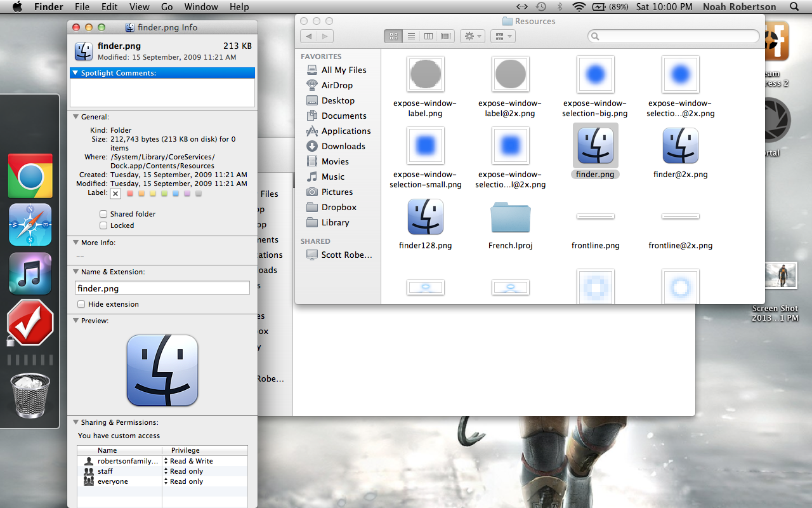The height and width of the screenshot is (508, 812).
Task: Select the finder@2x.png icon
Action: [680, 145]
